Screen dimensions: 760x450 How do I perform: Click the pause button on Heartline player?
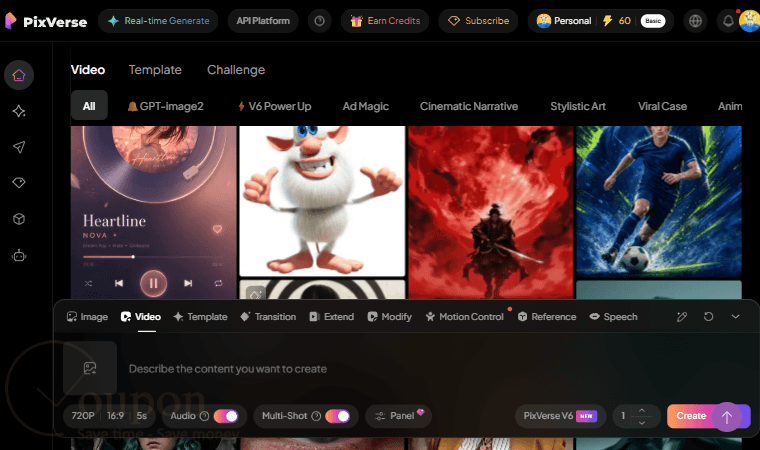coord(153,283)
